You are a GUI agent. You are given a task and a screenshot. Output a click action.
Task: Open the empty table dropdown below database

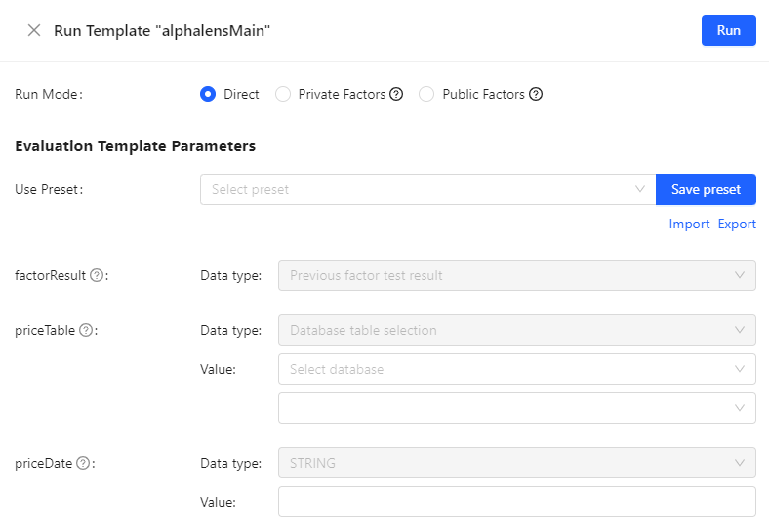[x=516, y=408]
